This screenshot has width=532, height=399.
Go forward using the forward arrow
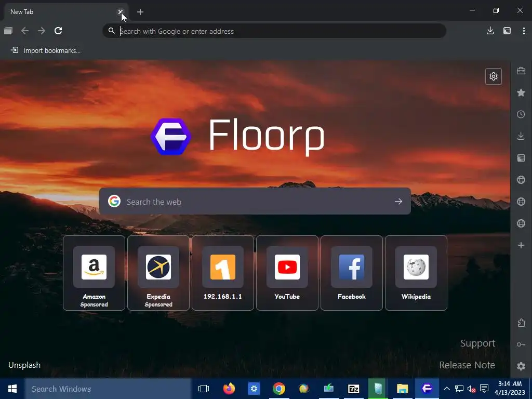point(42,31)
